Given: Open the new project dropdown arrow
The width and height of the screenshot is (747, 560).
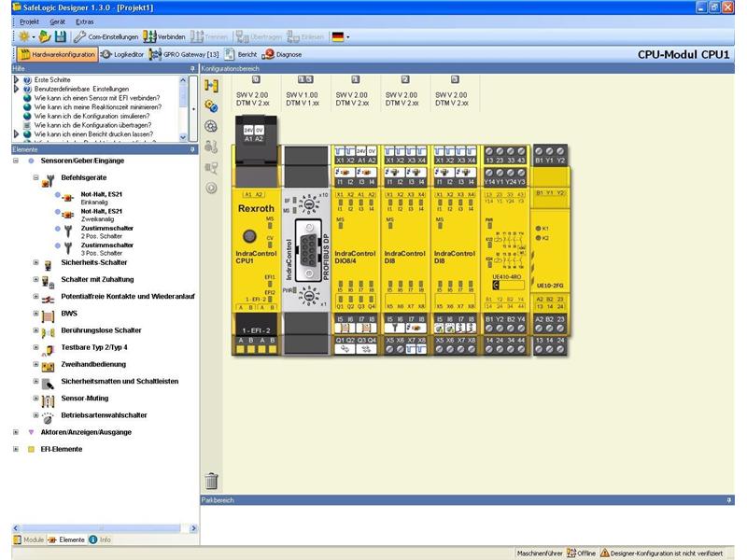Looking at the screenshot, I should tap(34, 37).
